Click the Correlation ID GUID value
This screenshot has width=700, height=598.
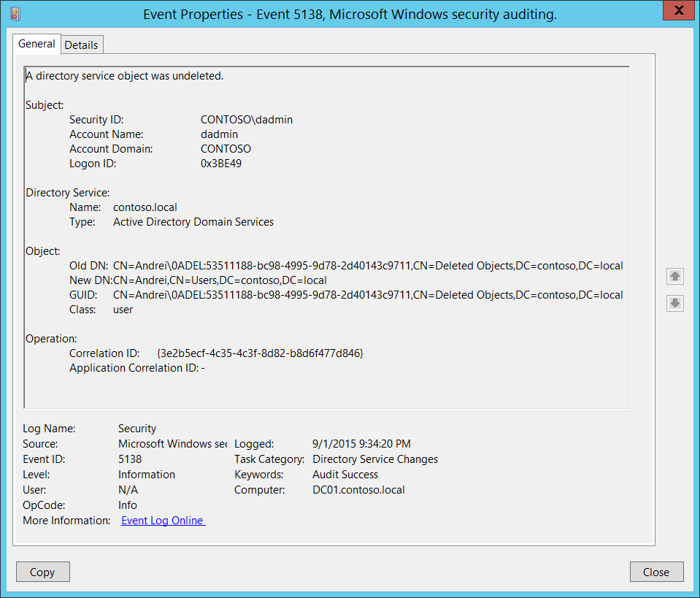[x=260, y=353]
